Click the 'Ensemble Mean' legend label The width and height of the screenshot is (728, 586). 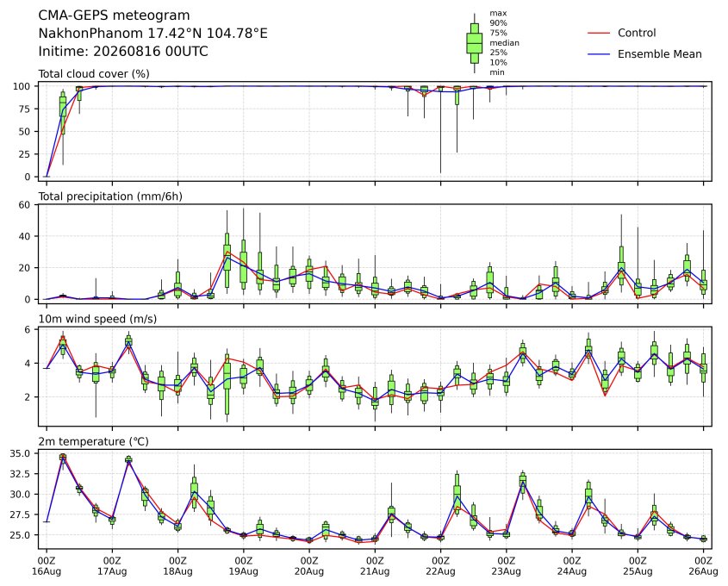[659, 54]
